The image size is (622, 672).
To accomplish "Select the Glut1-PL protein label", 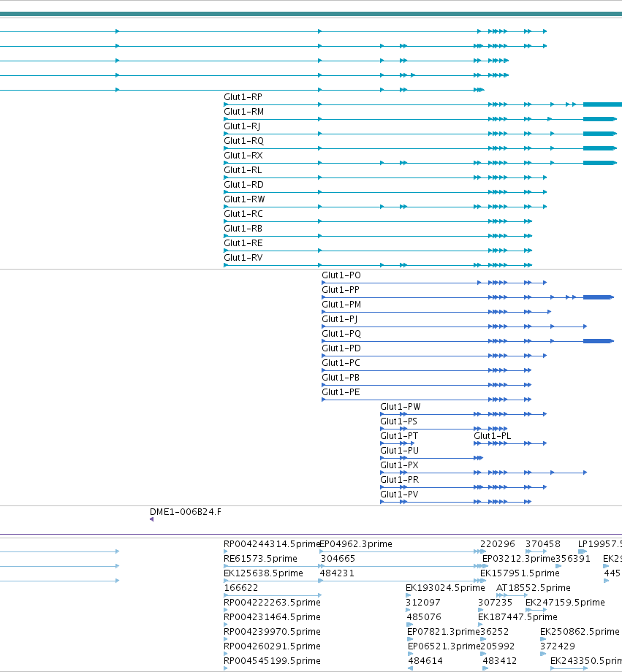I will click(493, 435).
